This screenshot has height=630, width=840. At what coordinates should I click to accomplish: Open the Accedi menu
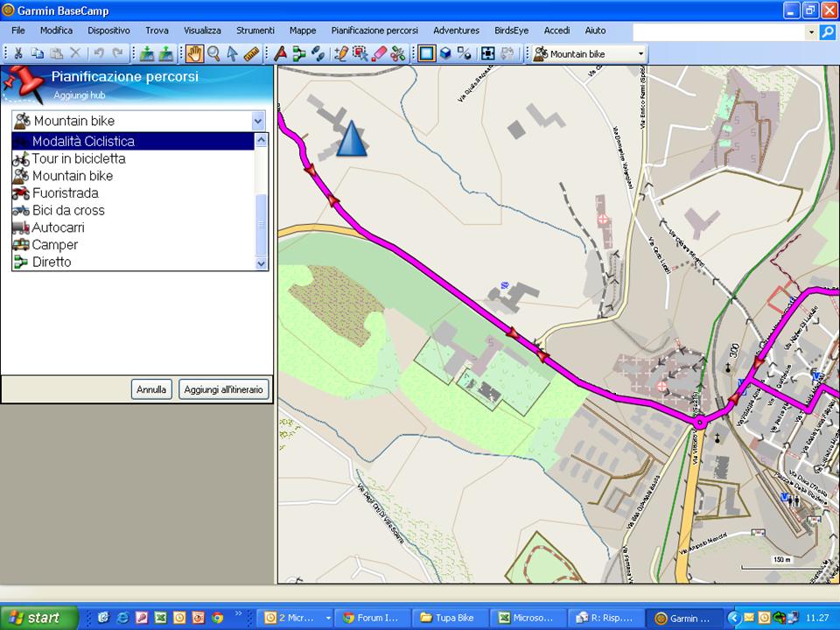click(556, 31)
